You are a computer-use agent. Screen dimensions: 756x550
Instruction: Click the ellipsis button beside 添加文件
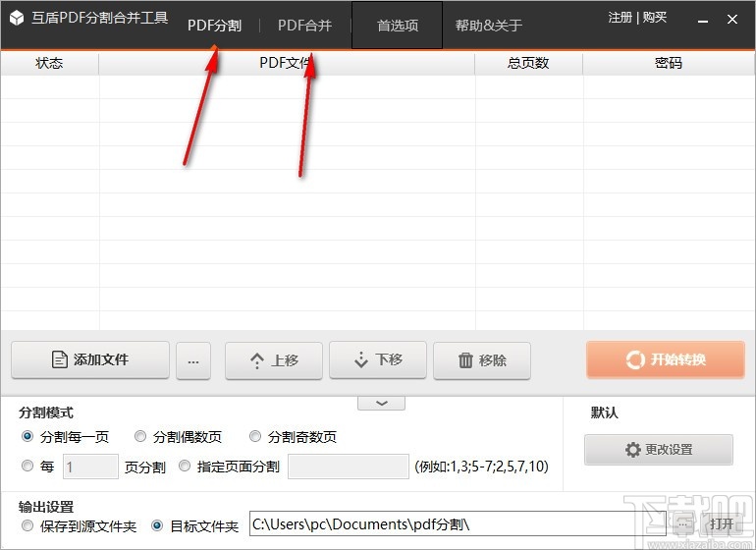pyautogui.click(x=193, y=360)
